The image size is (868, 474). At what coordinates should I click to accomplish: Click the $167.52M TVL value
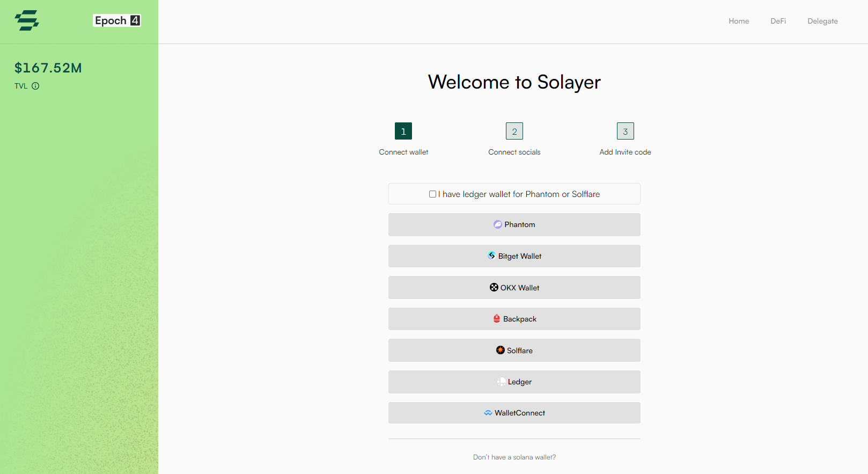(x=48, y=68)
